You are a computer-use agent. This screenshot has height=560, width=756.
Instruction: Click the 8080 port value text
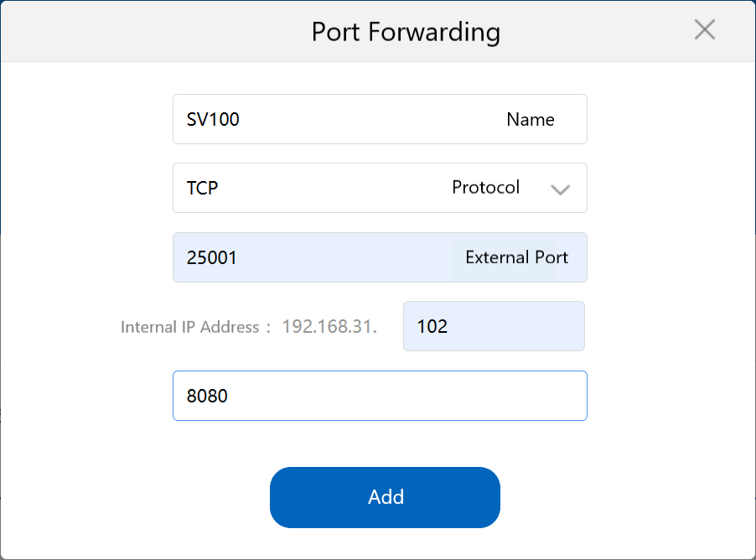(207, 396)
